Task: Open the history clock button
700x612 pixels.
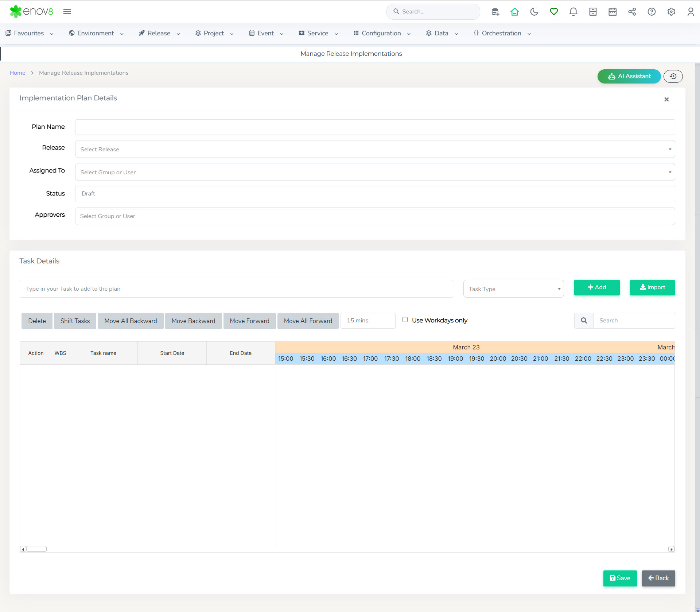Action: click(x=673, y=76)
